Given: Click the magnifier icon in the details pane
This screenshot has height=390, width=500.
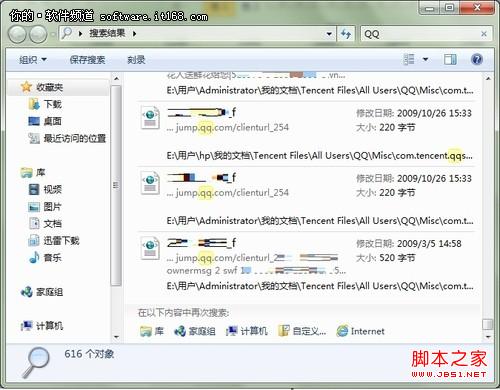Looking at the screenshot, I should tap(35, 362).
